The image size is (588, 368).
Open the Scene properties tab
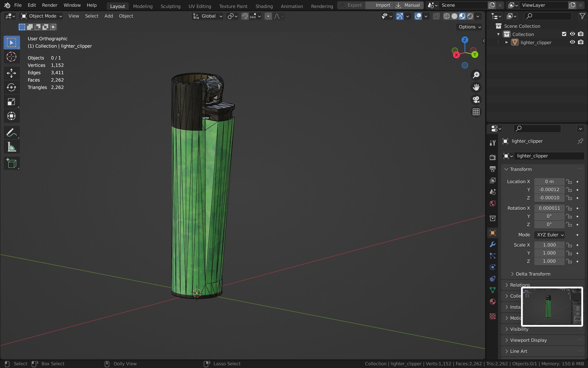tap(492, 192)
